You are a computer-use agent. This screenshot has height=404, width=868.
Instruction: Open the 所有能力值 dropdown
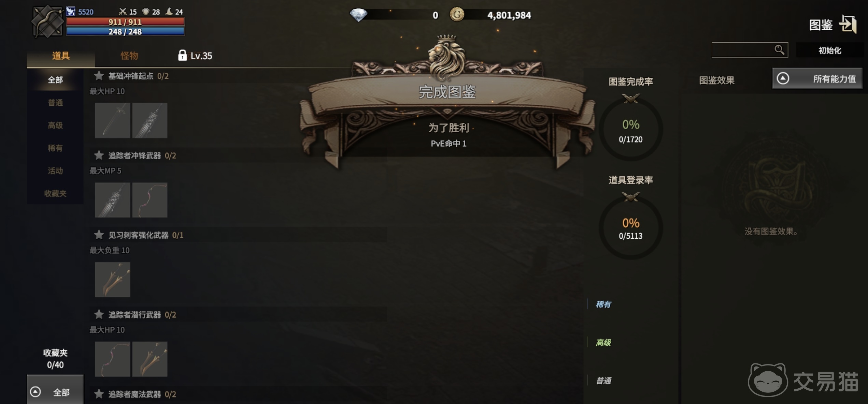click(x=817, y=79)
